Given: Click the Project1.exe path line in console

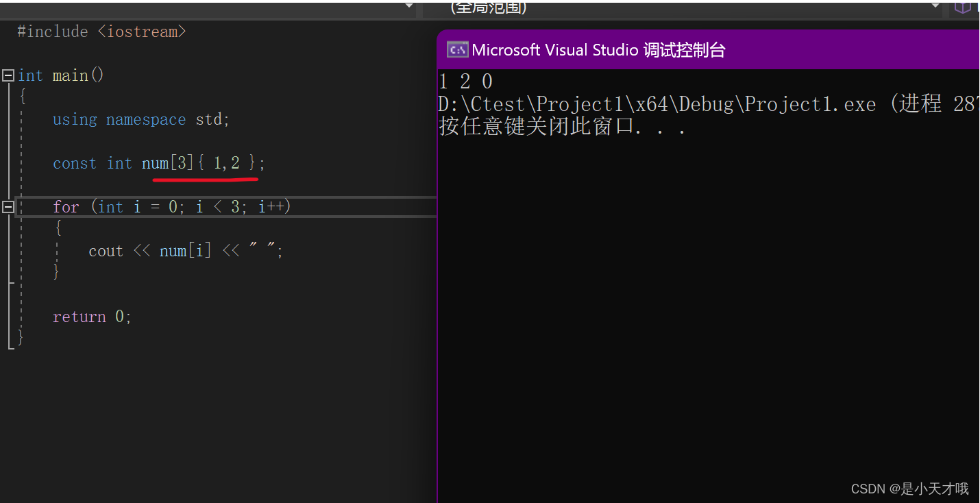Looking at the screenshot, I should tap(709, 104).
